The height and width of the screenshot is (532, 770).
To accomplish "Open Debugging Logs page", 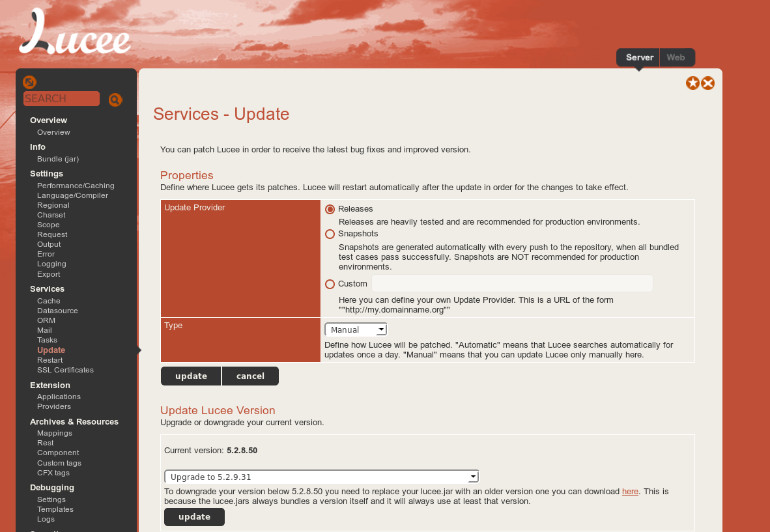I will pos(46,519).
